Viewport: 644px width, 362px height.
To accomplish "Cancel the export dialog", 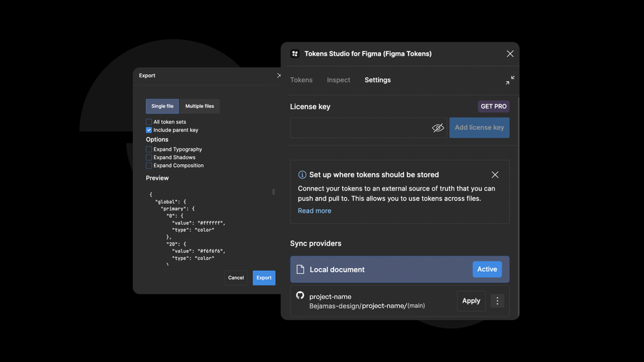I will click(235, 278).
